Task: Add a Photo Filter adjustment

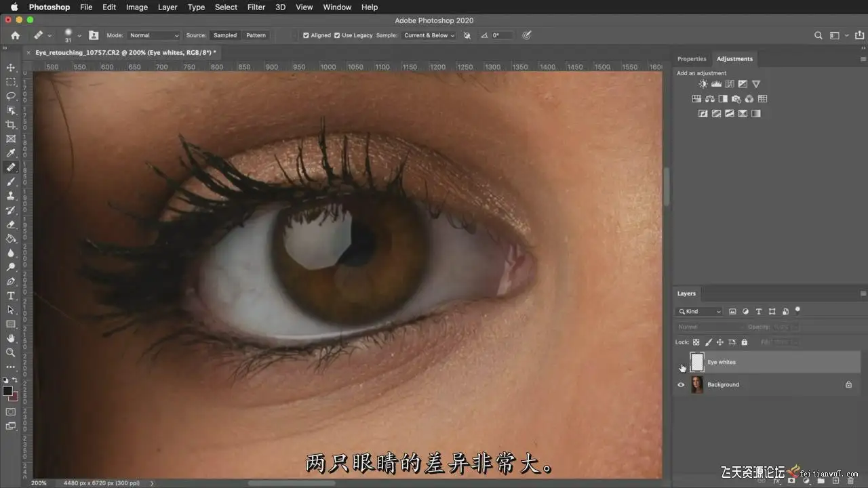Action: pos(736,99)
